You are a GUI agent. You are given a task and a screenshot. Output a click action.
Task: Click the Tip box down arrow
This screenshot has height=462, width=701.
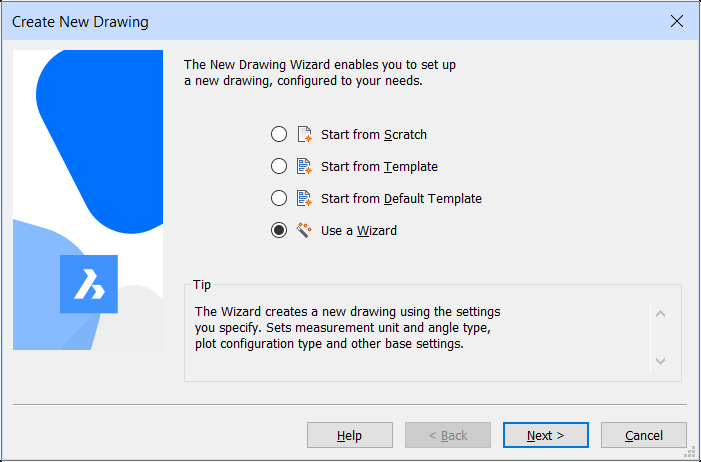[660, 360]
